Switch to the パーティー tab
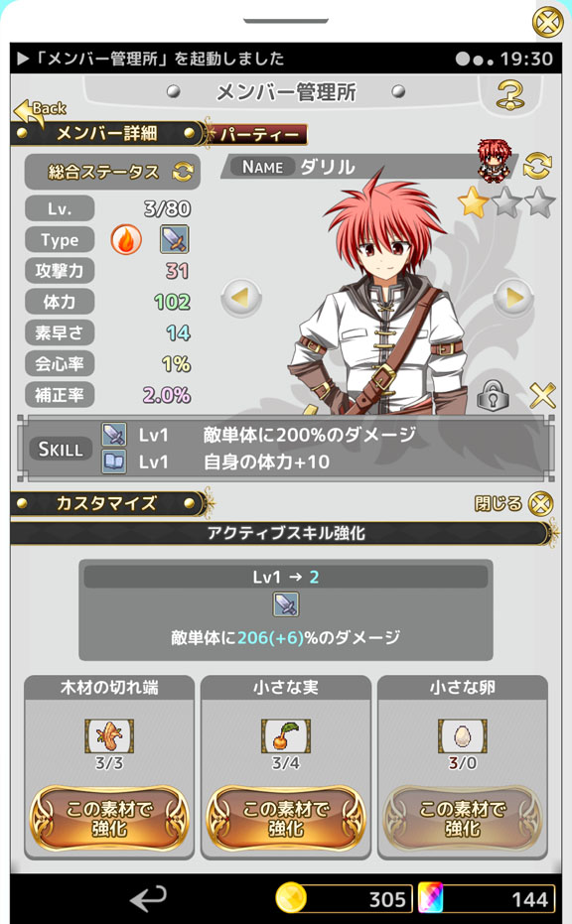The height and width of the screenshot is (924, 572). pos(258,134)
